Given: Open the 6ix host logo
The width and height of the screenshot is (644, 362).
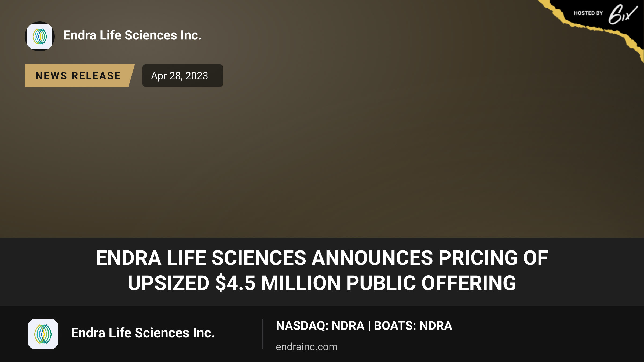Looking at the screenshot, I should pyautogui.click(x=623, y=14).
